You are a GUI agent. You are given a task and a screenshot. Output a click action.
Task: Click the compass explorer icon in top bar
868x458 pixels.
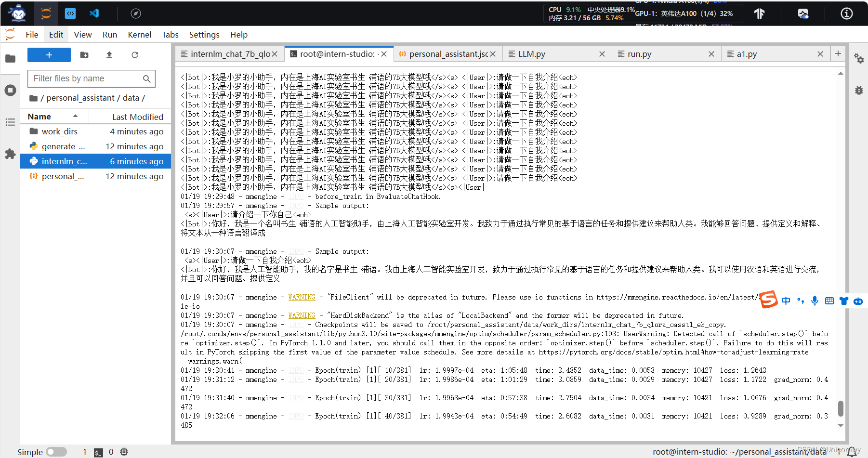pos(136,13)
